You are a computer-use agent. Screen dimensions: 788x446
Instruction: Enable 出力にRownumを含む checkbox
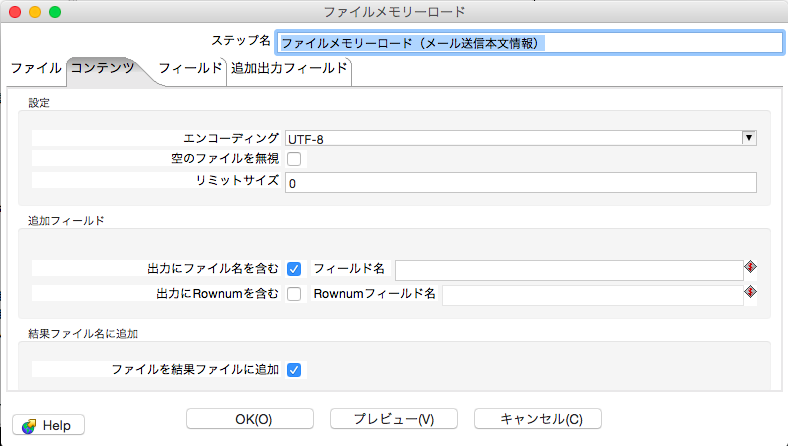coord(294,294)
